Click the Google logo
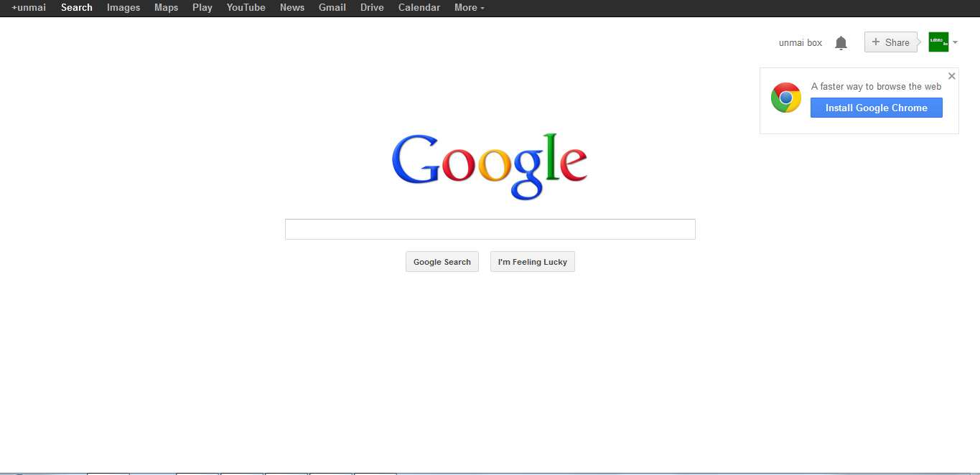Image resolution: width=980 pixels, height=475 pixels. 490,166
